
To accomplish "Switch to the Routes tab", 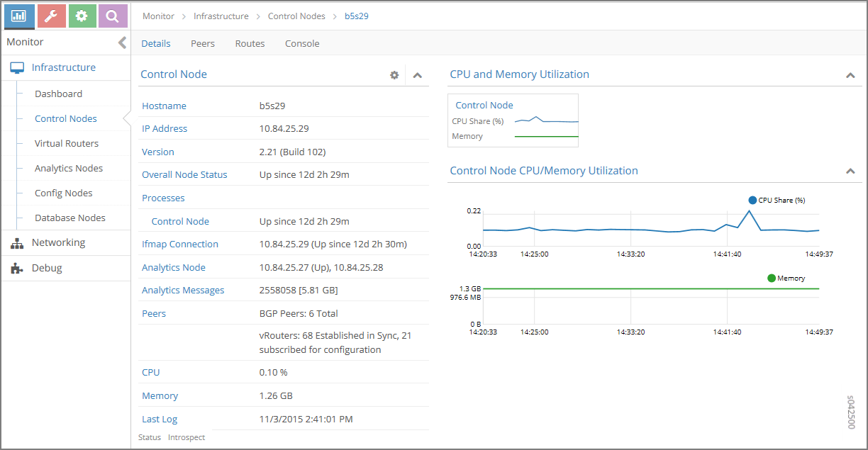I will pyautogui.click(x=250, y=43).
